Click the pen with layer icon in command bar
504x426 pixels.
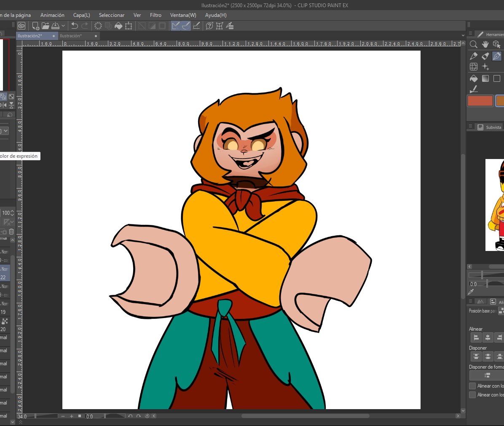pyautogui.click(x=230, y=26)
